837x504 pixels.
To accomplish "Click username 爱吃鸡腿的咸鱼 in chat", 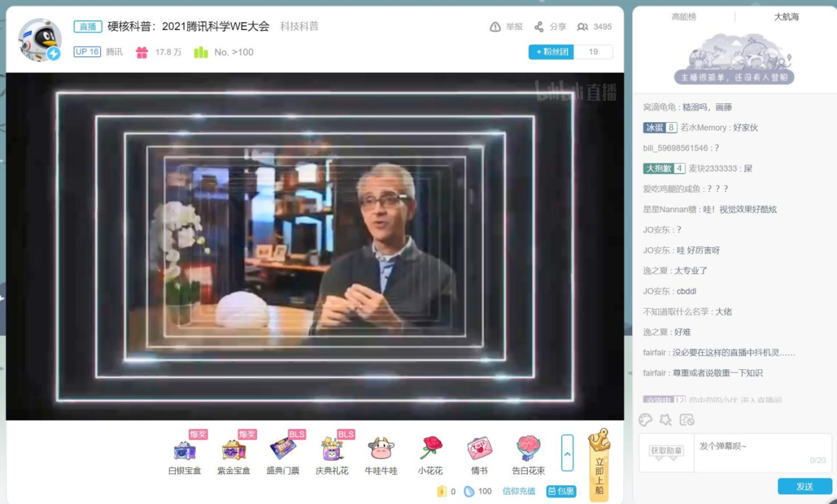I will point(672,189).
